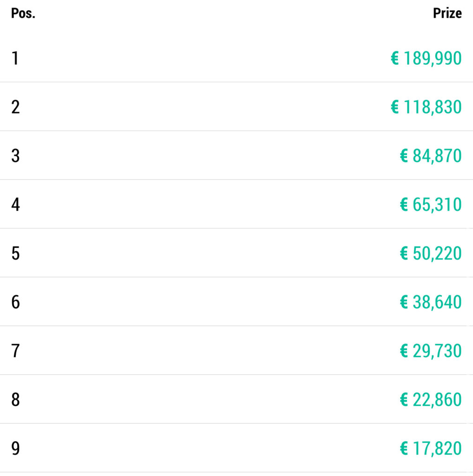Select position number 3 row label
This screenshot has width=473, height=476.
15,156
